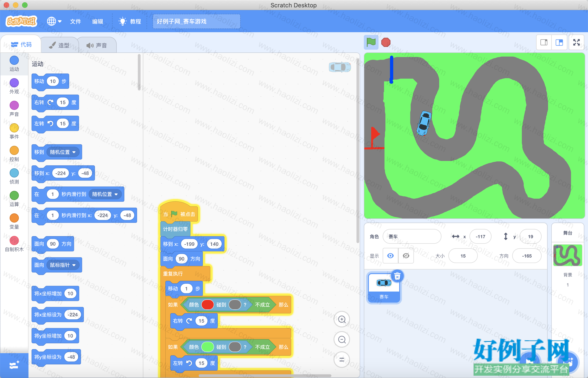This screenshot has height=378, width=588.
Task: Open the 文件 menu
Action: (75, 21)
